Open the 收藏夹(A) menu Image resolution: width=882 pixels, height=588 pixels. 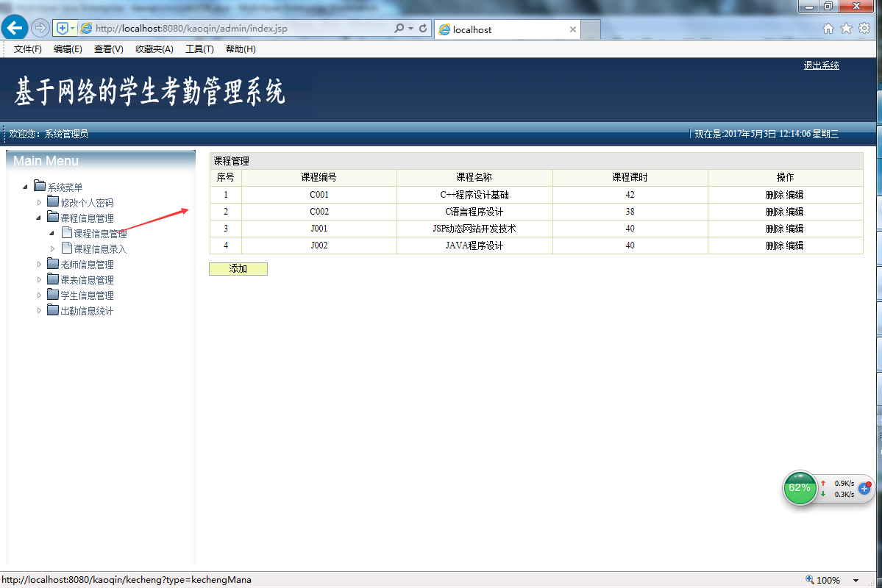(154, 49)
